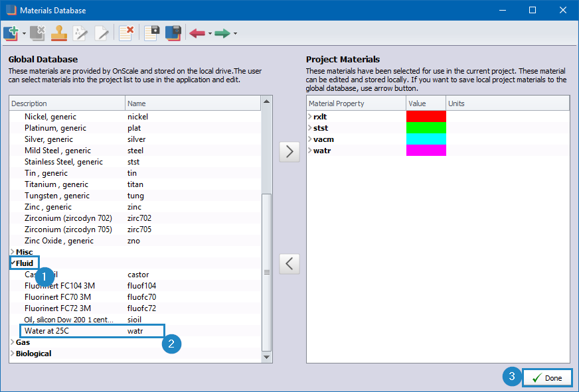Select the Tungsten, generic row
This screenshot has width=579, height=392.
click(x=135, y=196)
